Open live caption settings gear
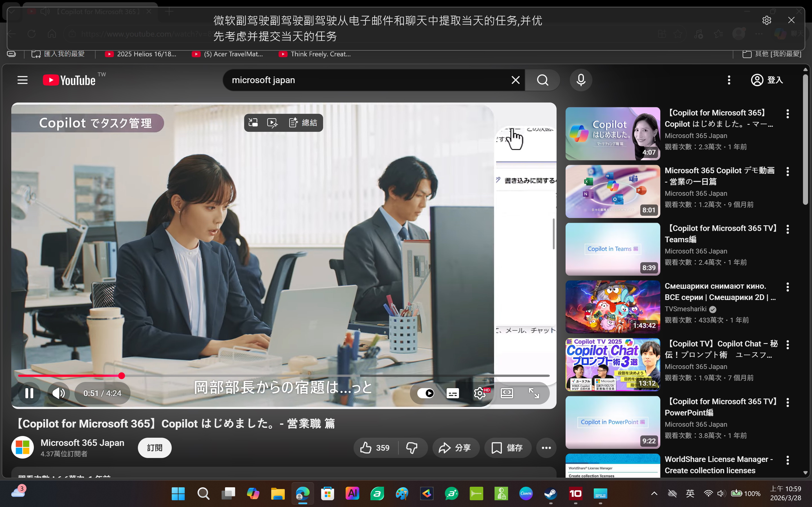This screenshot has height=507, width=812. (x=766, y=21)
